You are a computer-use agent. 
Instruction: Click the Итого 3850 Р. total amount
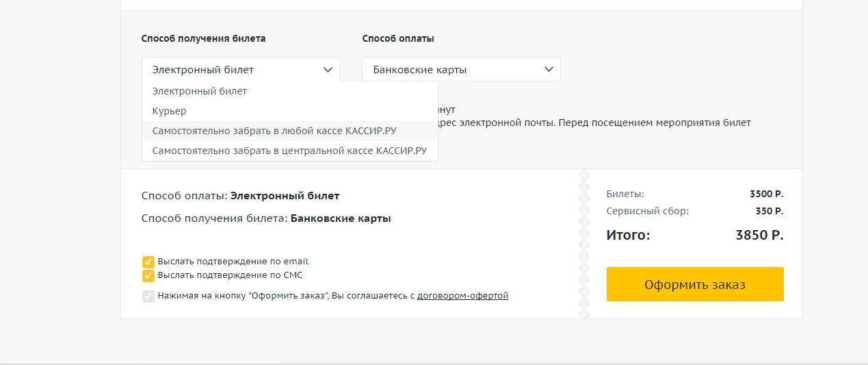point(759,236)
